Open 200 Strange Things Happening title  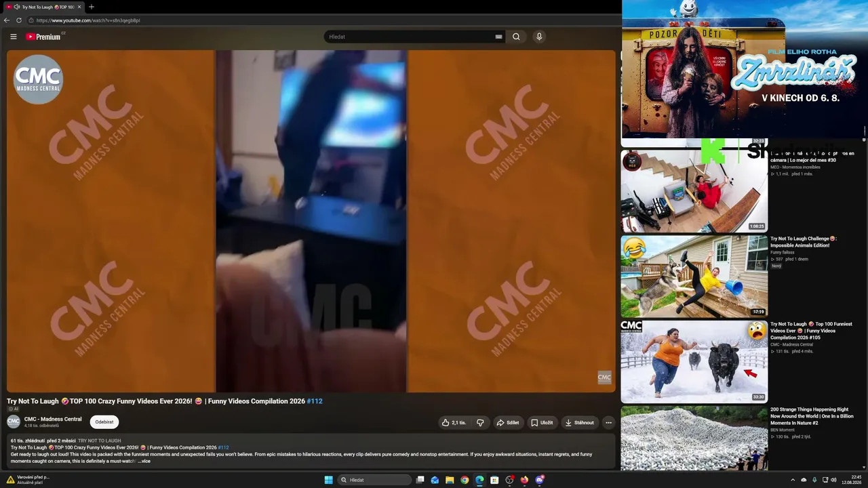[812, 416]
